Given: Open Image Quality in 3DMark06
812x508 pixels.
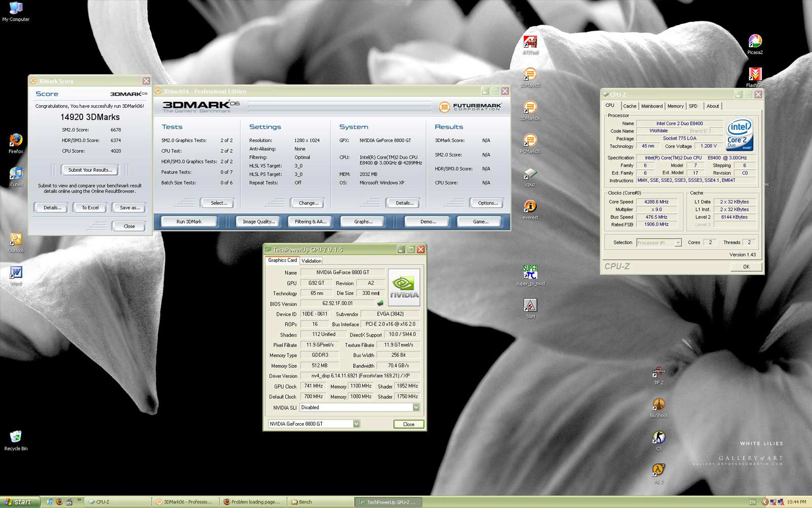Looking at the screenshot, I should click(x=258, y=221).
